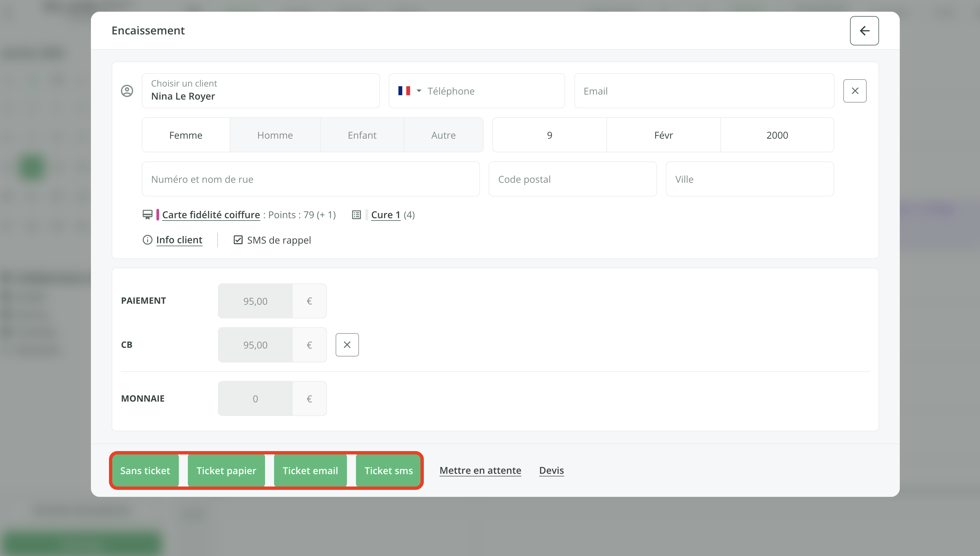Viewport: 980px width, 556px height.
Task: Open the birth month Févr selector
Action: pyautogui.click(x=663, y=135)
